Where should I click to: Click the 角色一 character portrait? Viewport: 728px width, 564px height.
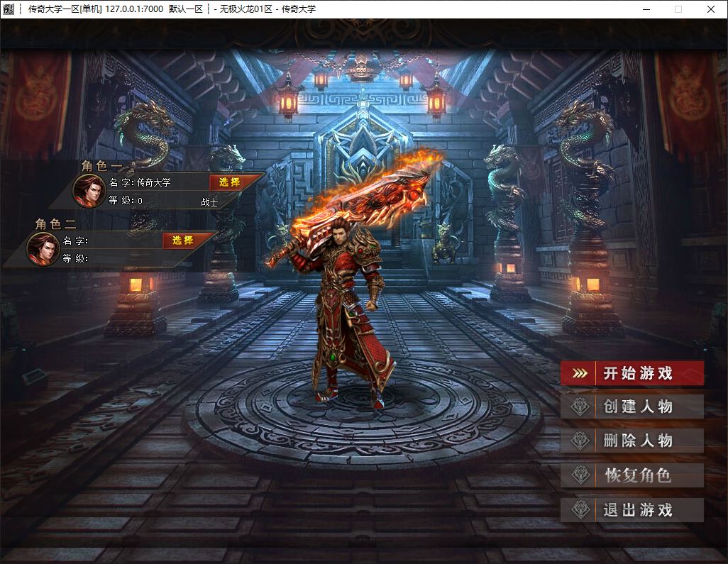click(89, 191)
